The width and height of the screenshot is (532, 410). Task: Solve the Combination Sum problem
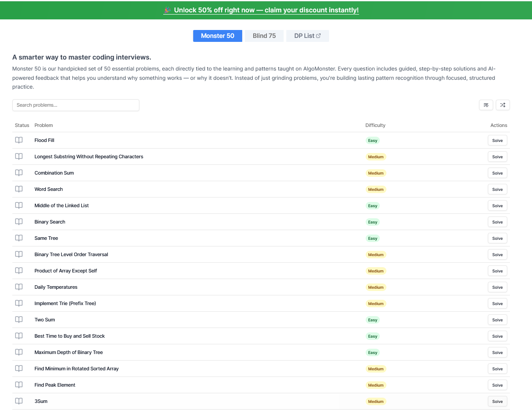tap(497, 173)
